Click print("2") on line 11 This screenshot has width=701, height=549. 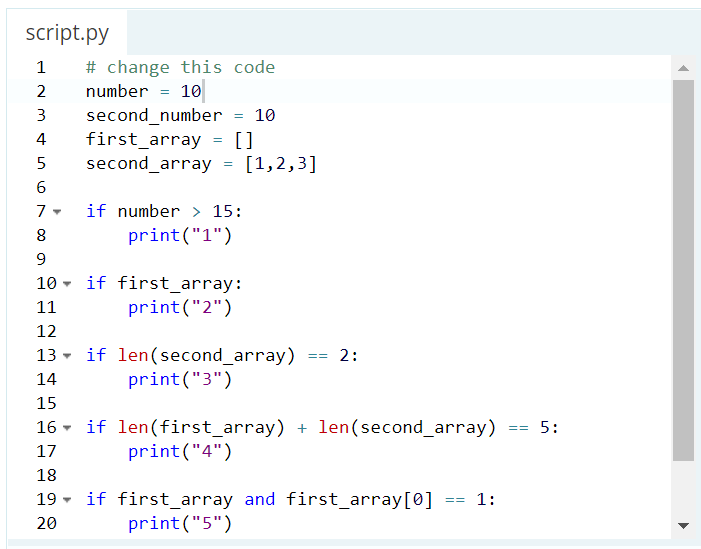click(x=180, y=308)
